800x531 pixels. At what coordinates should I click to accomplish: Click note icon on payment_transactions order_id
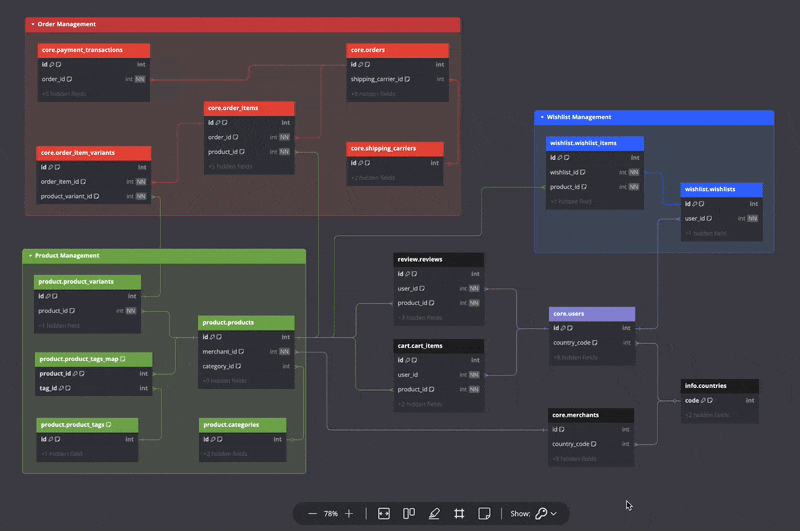click(x=69, y=79)
